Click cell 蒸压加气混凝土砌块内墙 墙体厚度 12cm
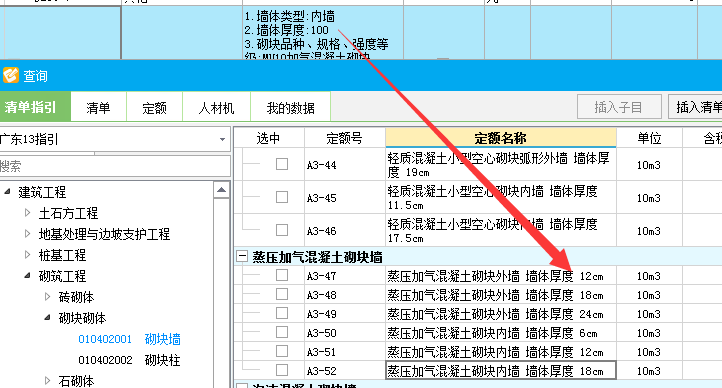Screen dimensions: 722x388 point(501,352)
